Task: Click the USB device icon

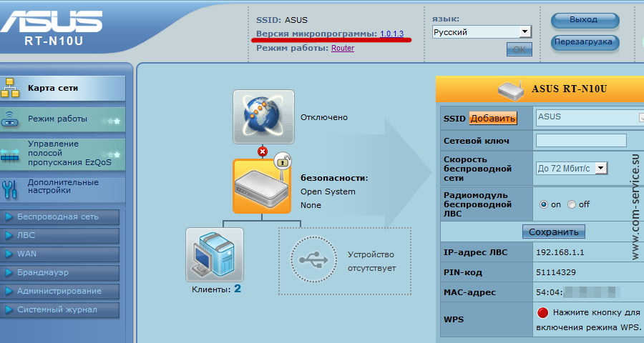Action: [314, 259]
